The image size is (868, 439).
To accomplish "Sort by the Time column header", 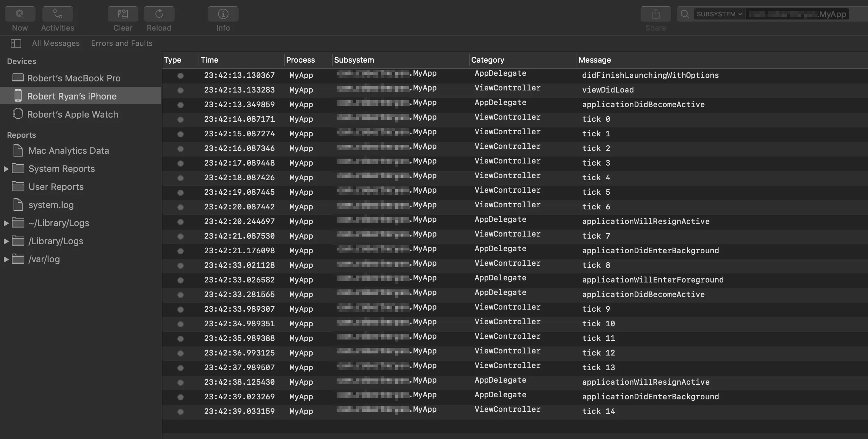I will click(x=210, y=60).
